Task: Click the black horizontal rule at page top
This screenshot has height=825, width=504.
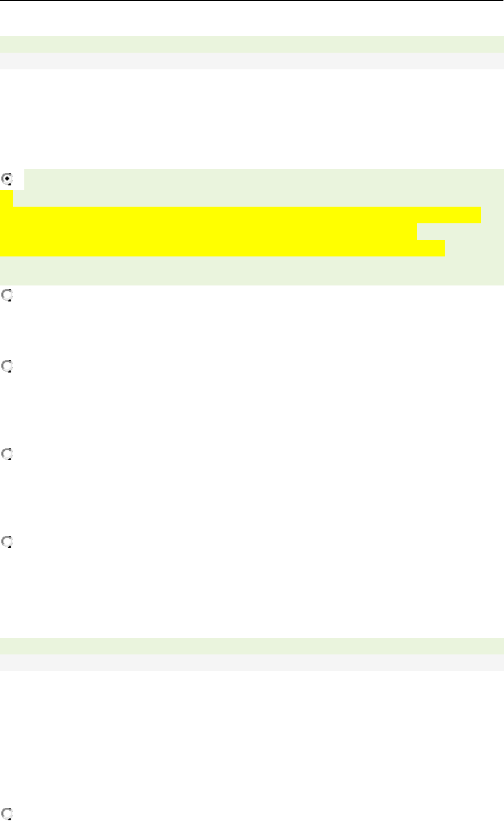Action: click(252, 1)
